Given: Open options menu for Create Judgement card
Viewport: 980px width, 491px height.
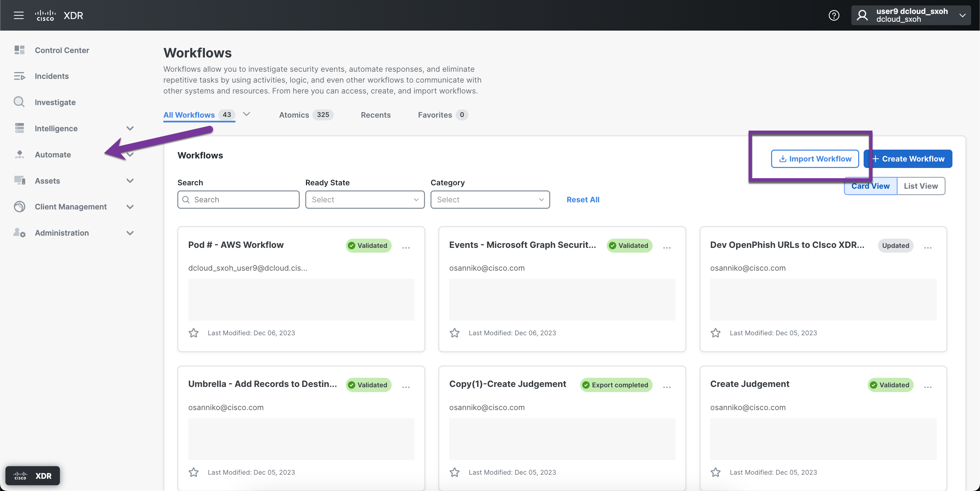Looking at the screenshot, I should click(928, 387).
